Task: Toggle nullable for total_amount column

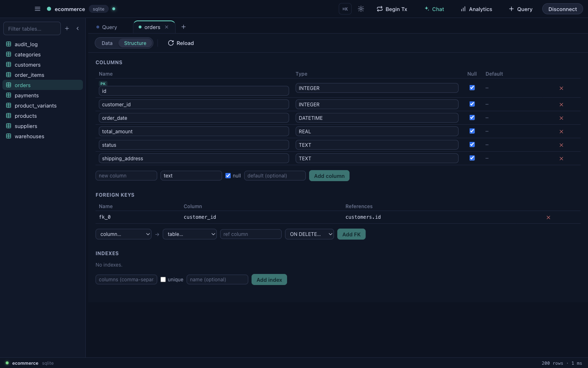Action: [x=472, y=131]
